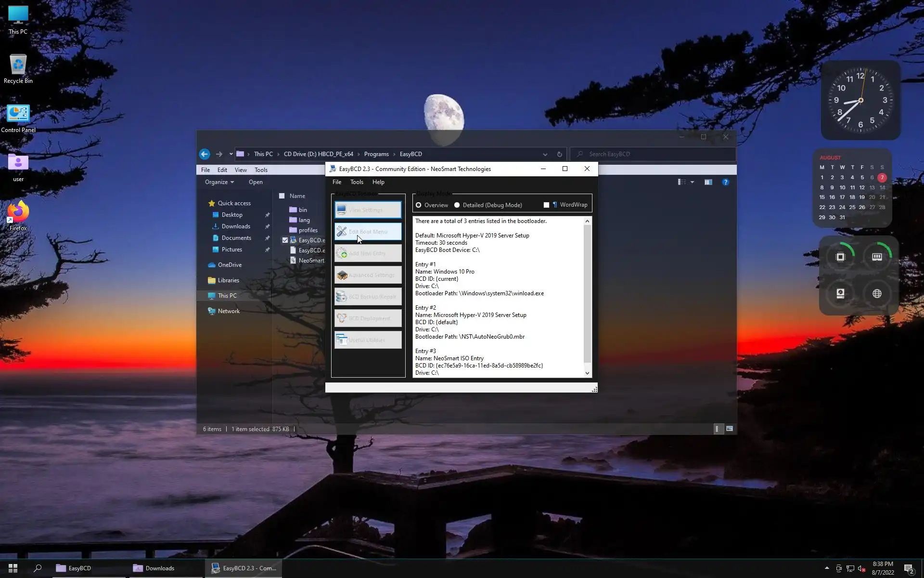The image size is (924, 578).
Task: Click scrollbar down arrow in entries list
Action: click(x=587, y=373)
